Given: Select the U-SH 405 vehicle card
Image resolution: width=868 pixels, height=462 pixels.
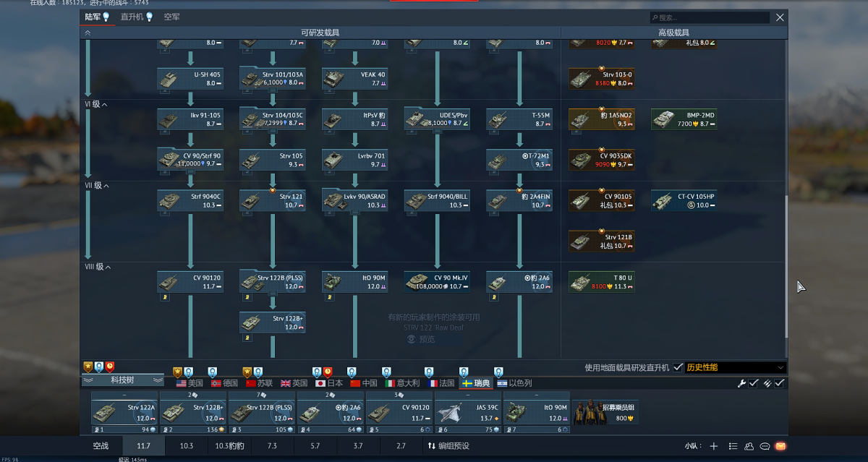Looking at the screenshot, I should [x=190, y=78].
